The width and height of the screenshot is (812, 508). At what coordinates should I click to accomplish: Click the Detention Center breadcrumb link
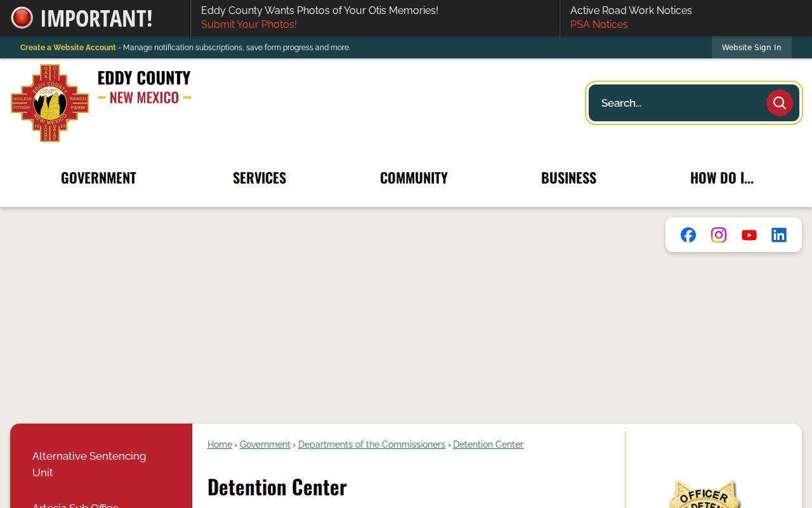pos(488,444)
